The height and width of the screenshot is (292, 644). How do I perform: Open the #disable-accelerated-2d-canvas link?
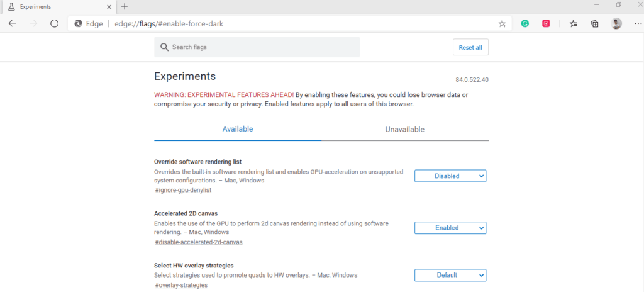(199, 242)
